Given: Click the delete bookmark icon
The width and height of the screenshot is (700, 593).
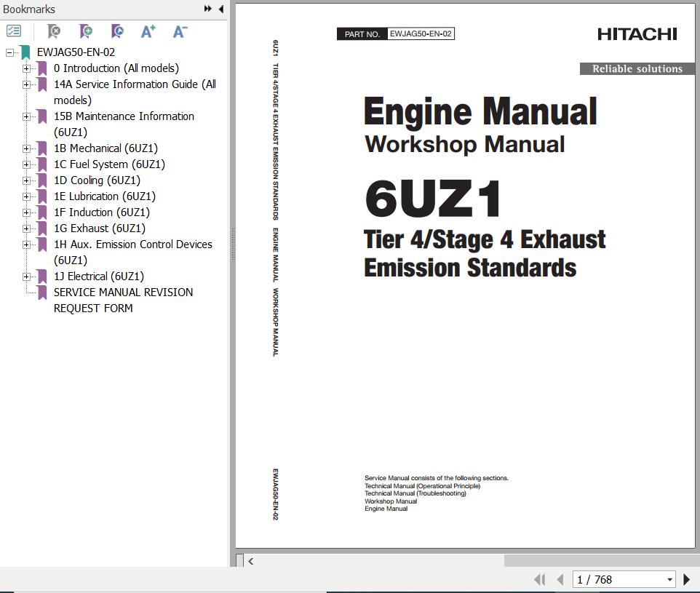Looking at the screenshot, I should [54, 31].
